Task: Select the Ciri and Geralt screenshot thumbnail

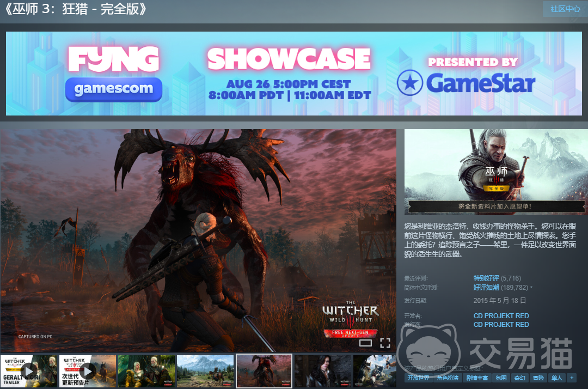Action: pos(146,371)
